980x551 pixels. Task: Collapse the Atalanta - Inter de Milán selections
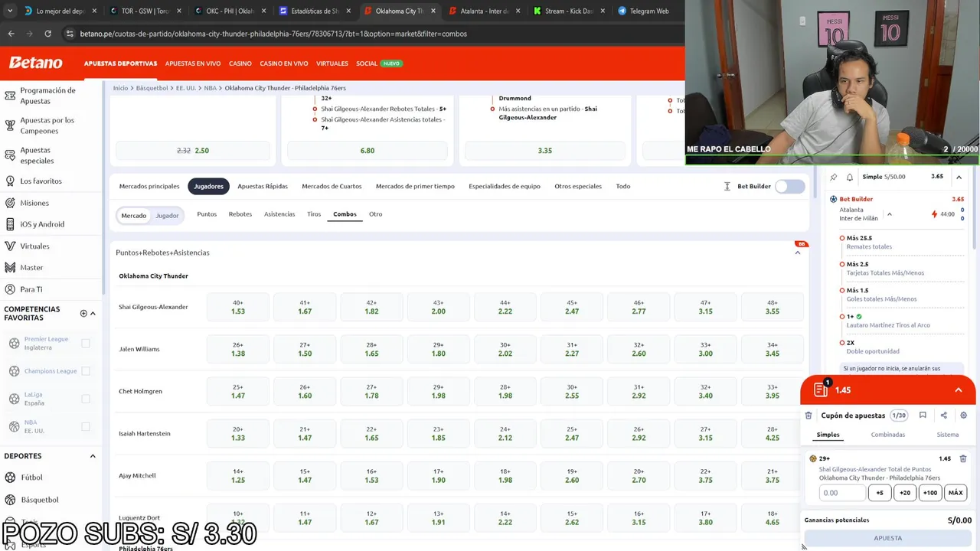click(889, 214)
